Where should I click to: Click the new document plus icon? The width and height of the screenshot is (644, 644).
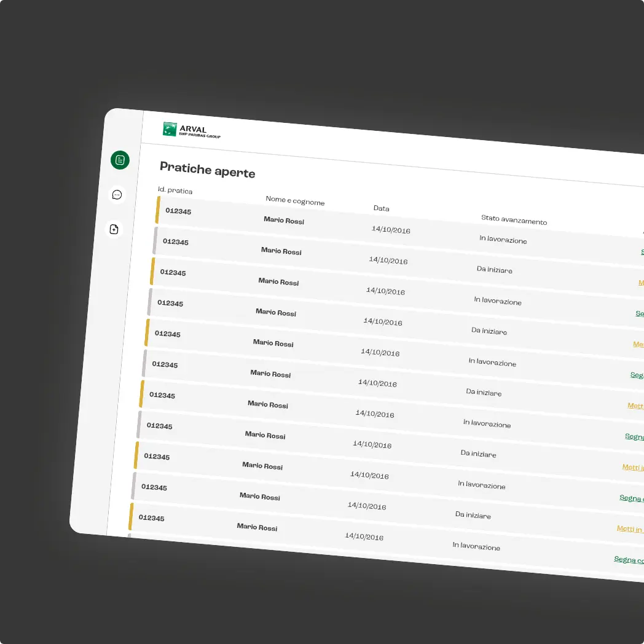[114, 229]
